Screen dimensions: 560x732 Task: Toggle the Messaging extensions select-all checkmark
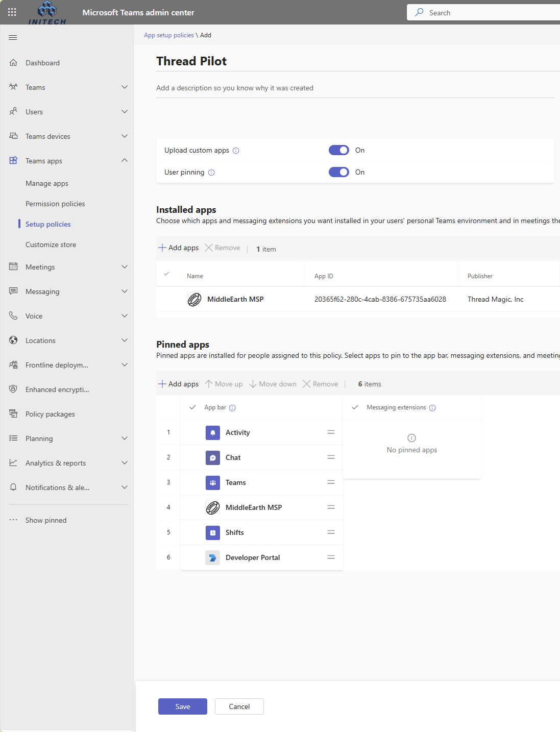355,407
